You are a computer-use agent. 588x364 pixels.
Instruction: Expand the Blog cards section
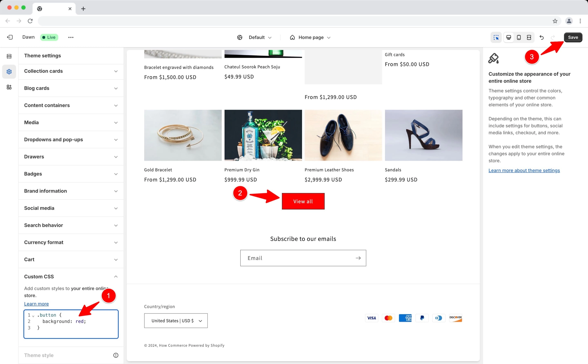[71, 88]
